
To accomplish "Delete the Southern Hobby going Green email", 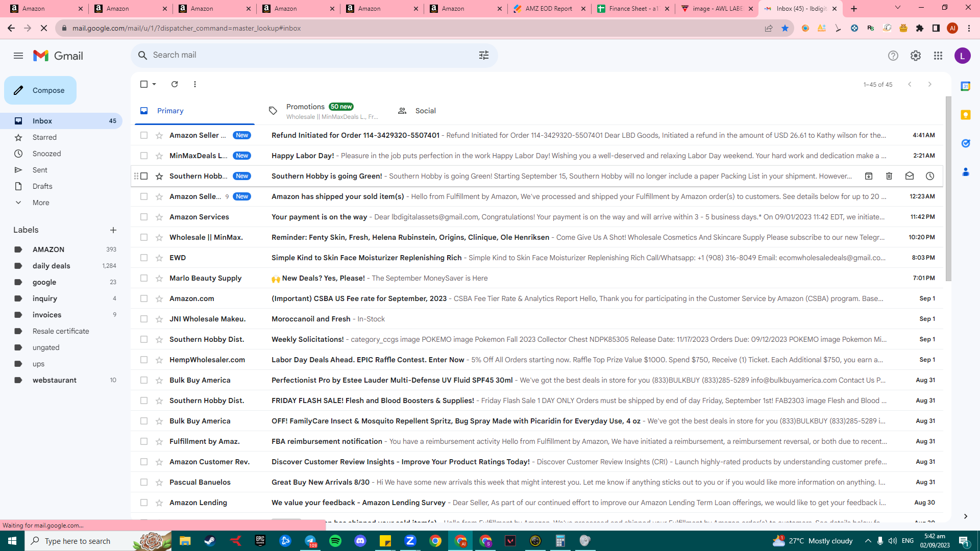I will pos(889,176).
